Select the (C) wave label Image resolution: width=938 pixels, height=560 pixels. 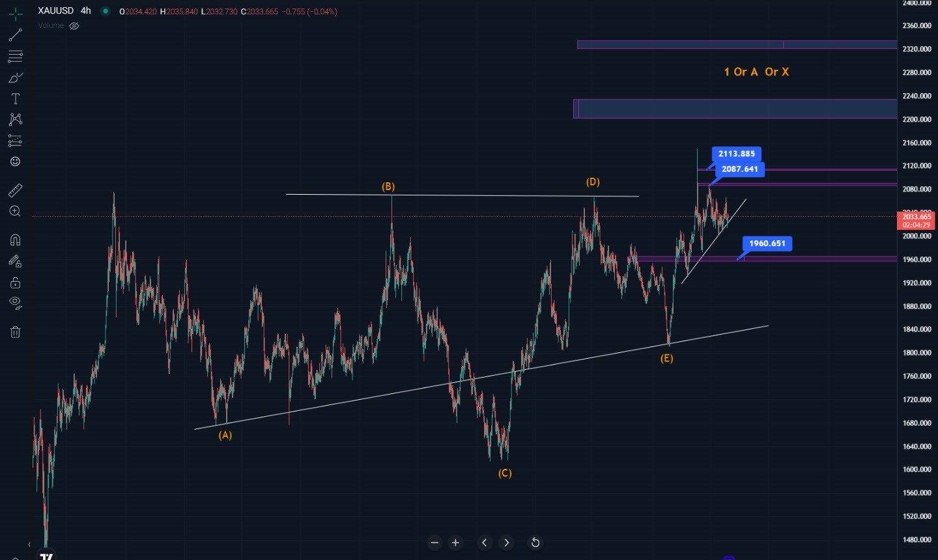[505, 473]
